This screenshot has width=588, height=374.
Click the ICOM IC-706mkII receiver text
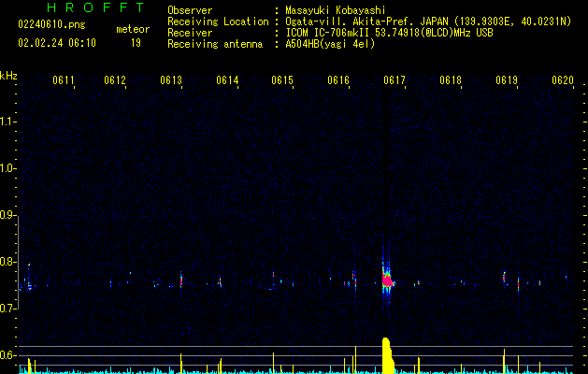[389, 33]
